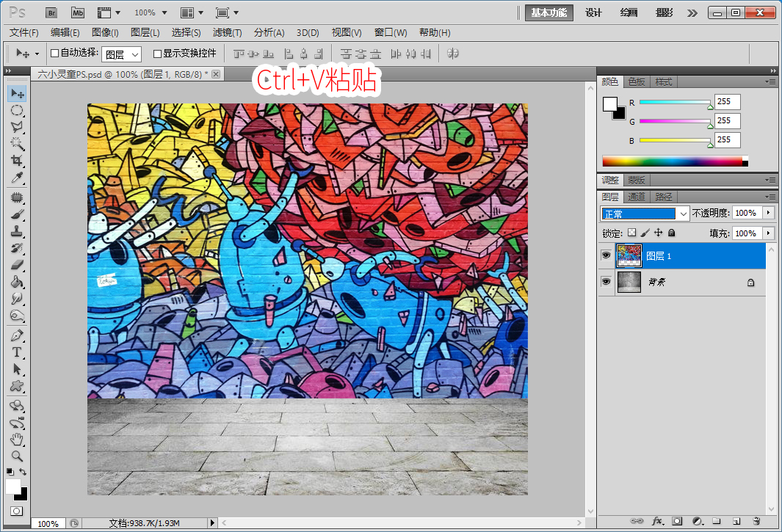Open the layer style fx menu
This screenshot has height=532, width=782.
(x=658, y=521)
